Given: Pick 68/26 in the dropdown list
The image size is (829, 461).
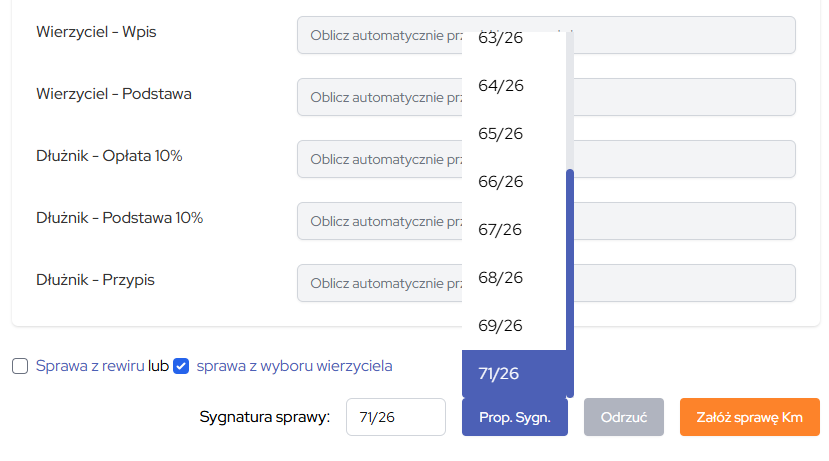Looking at the screenshot, I should tap(514, 278).
